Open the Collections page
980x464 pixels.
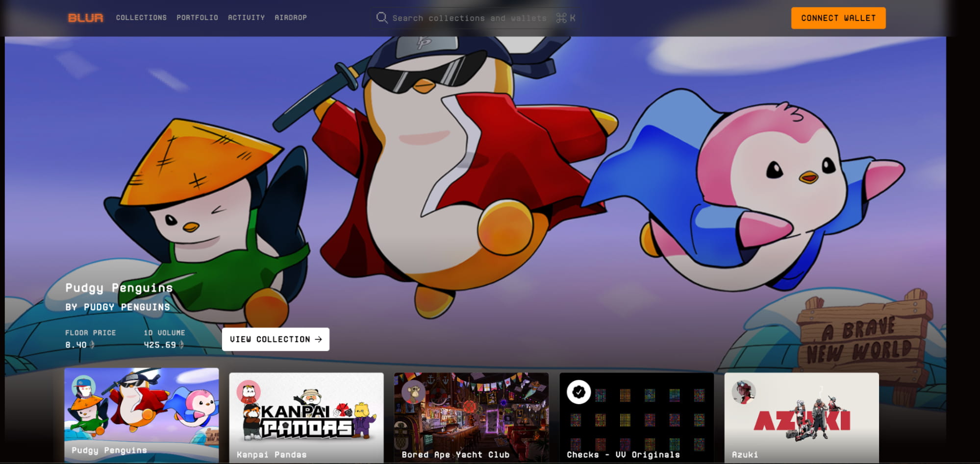141,18
